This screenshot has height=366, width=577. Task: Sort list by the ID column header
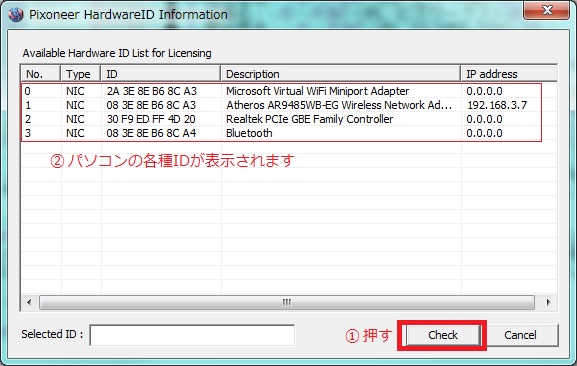160,74
